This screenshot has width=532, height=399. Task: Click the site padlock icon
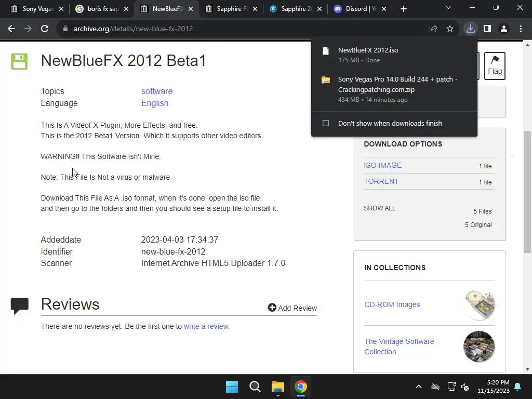[65, 29]
